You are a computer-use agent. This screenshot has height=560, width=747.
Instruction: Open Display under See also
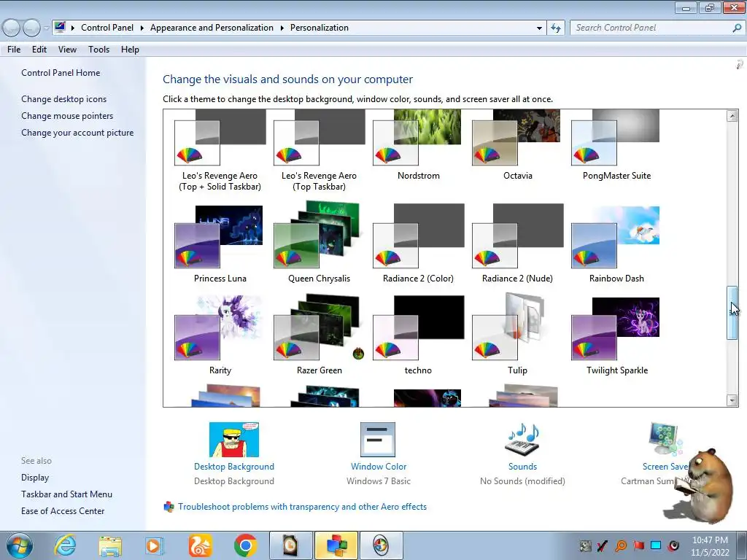pos(35,478)
